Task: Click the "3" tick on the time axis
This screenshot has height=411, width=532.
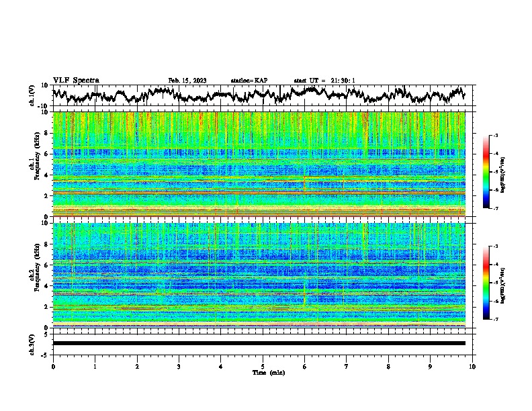Action: 179,367
